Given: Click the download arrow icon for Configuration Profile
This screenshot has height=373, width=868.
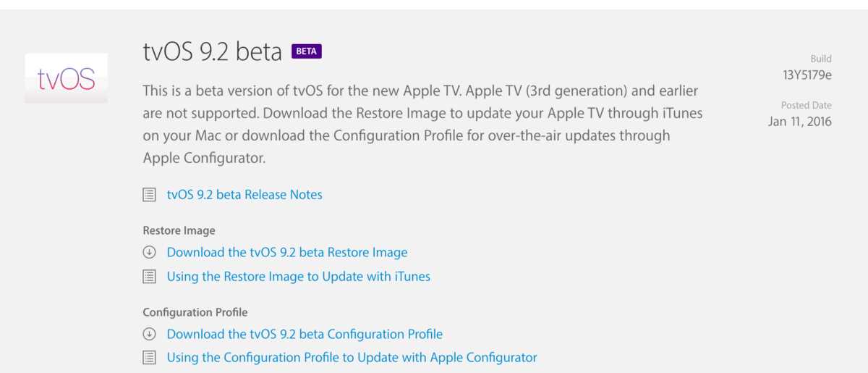Looking at the screenshot, I should (x=150, y=334).
